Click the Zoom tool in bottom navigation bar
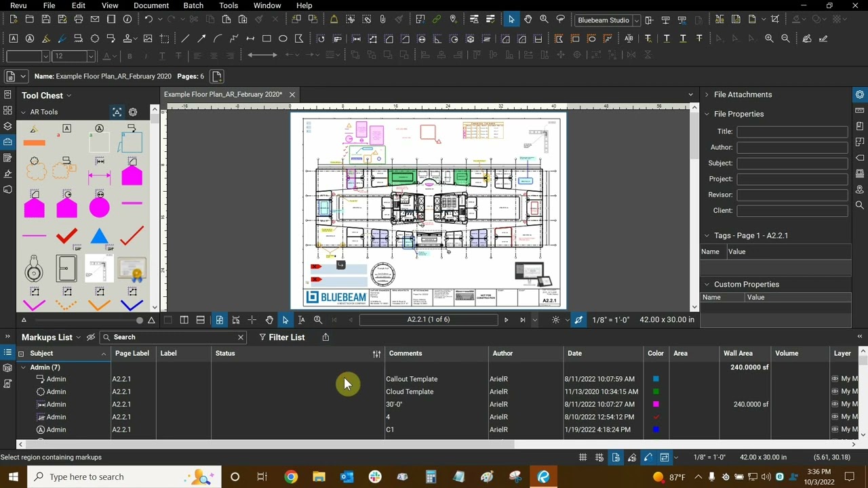Image resolution: width=868 pixels, height=488 pixels. [318, 320]
